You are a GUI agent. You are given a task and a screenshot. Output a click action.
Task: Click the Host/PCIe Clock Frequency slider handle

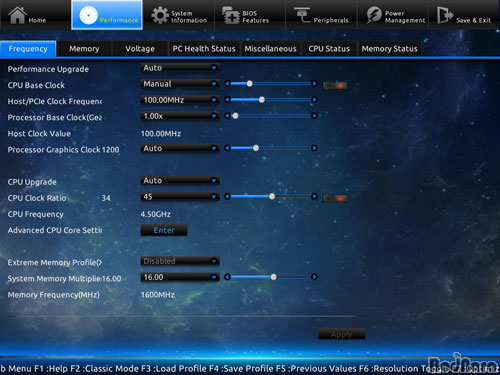262,99
